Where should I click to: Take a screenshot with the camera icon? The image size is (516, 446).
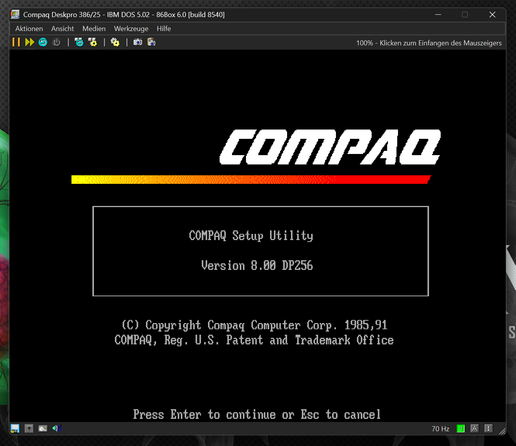(x=138, y=42)
